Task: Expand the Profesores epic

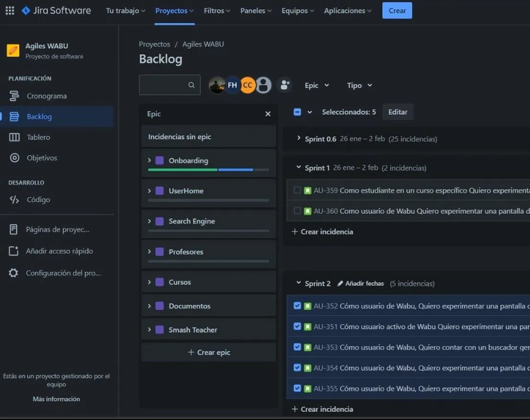Action: coord(150,252)
